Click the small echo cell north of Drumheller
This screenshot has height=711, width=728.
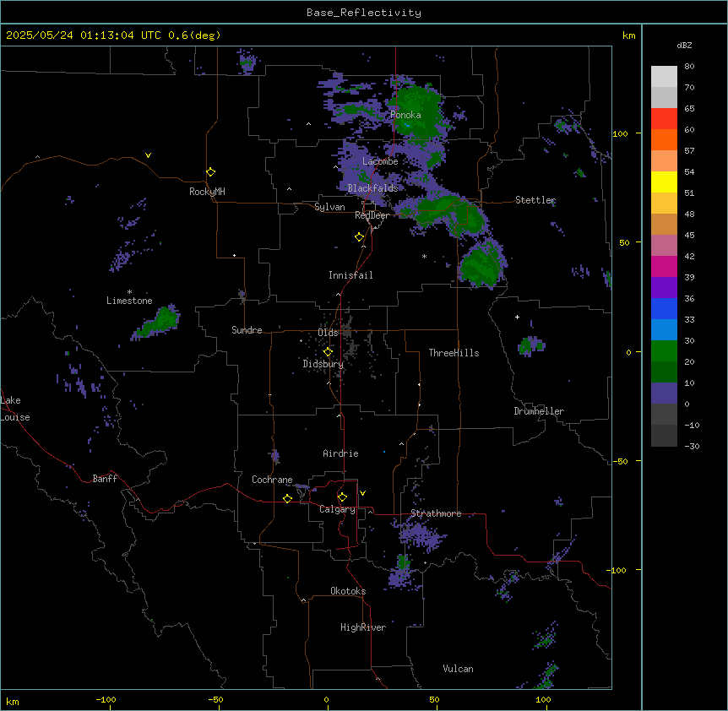pyautogui.click(x=530, y=345)
